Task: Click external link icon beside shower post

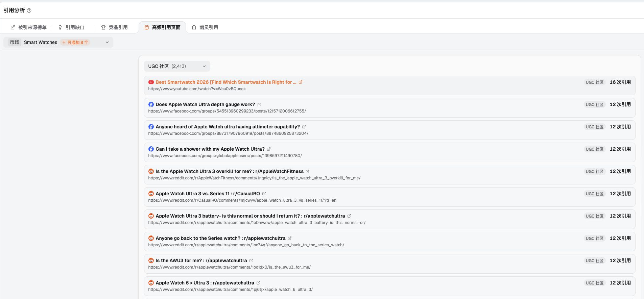Action: 269,149
